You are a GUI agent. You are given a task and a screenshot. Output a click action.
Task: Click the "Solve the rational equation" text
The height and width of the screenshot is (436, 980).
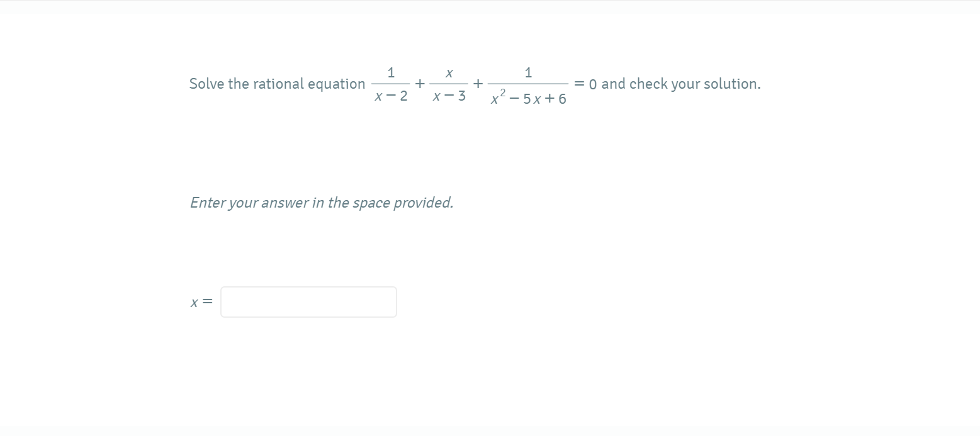277,84
